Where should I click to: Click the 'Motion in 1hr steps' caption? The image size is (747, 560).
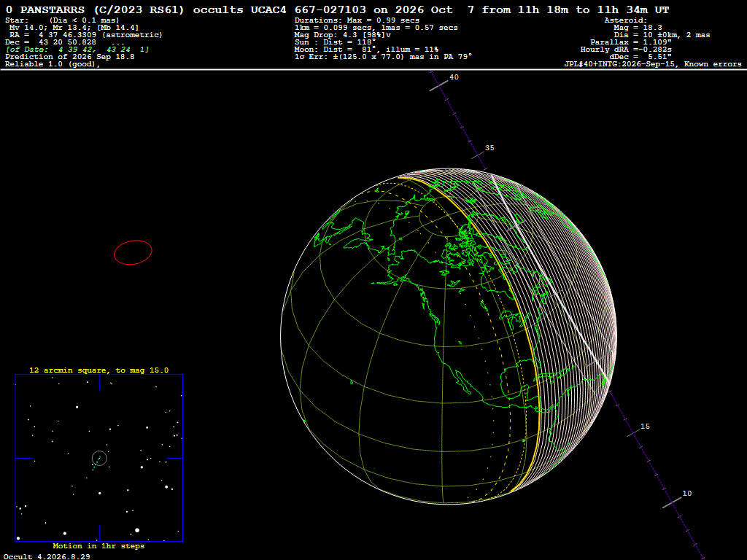pos(98,545)
